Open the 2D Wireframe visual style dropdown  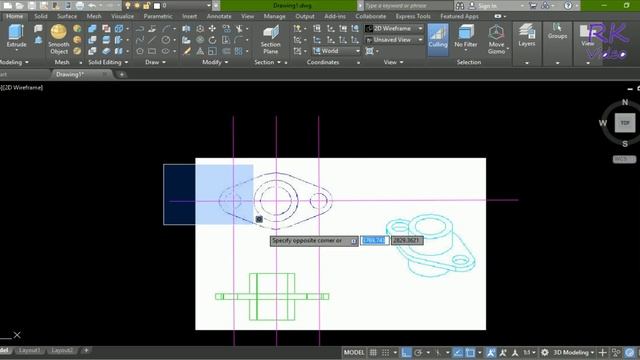394,29
